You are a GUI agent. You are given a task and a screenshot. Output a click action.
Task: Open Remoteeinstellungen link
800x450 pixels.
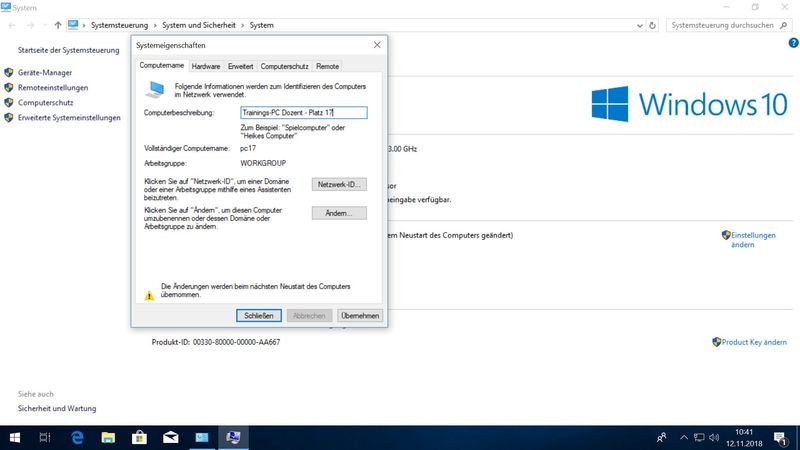[x=53, y=88]
